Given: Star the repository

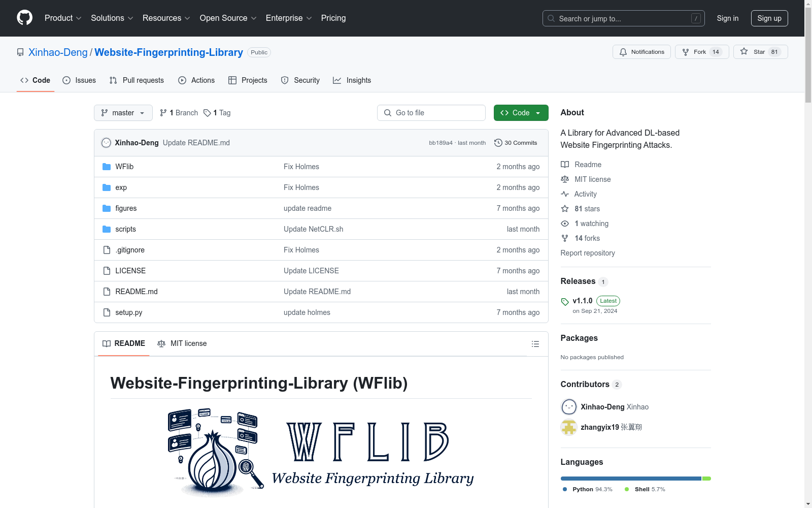Looking at the screenshot, I should [760, 52].
